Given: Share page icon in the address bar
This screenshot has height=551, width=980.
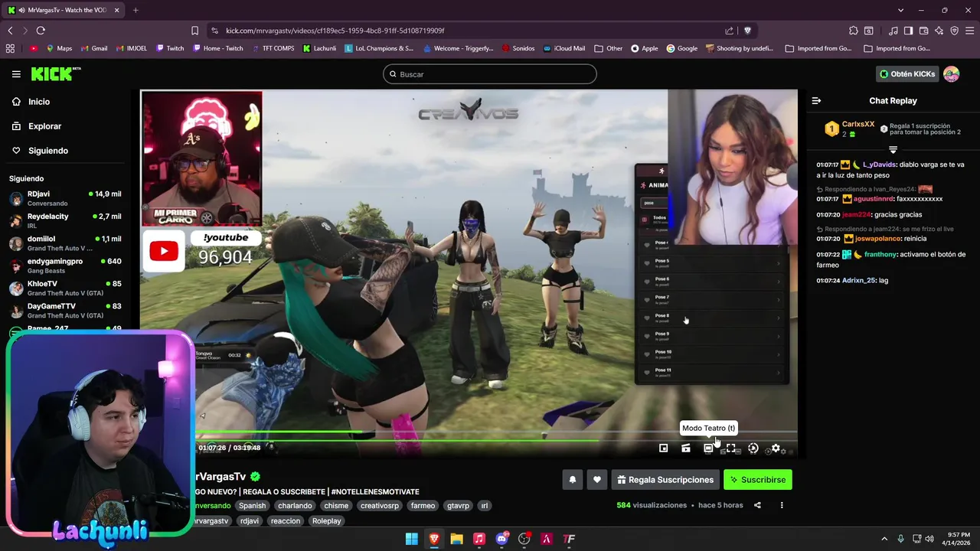Looking at the screenshot, I should (x=729, y=31).
